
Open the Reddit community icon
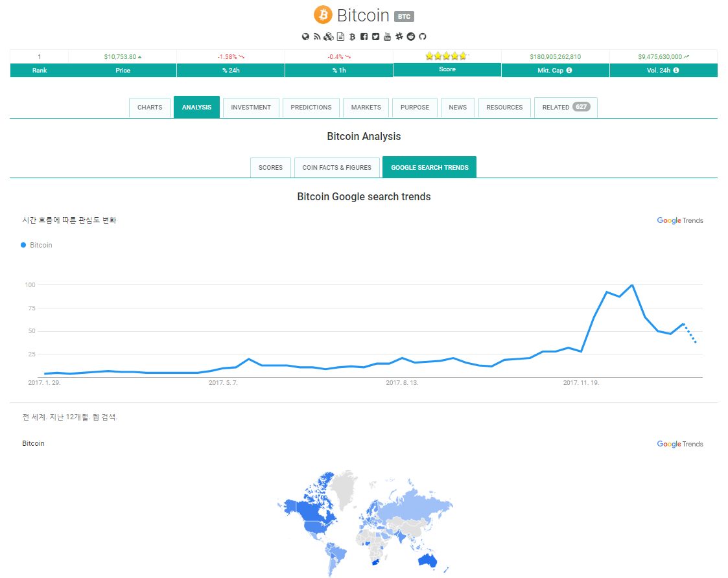(x=411, y=37)
